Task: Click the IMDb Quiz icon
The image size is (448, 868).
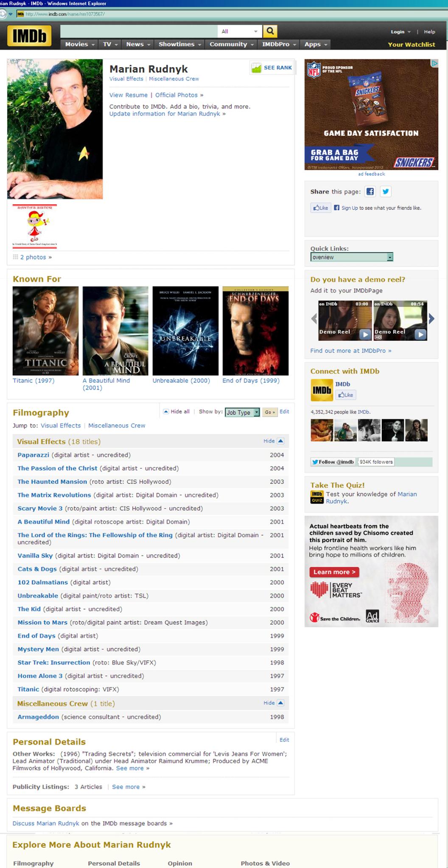Action: 317,497
